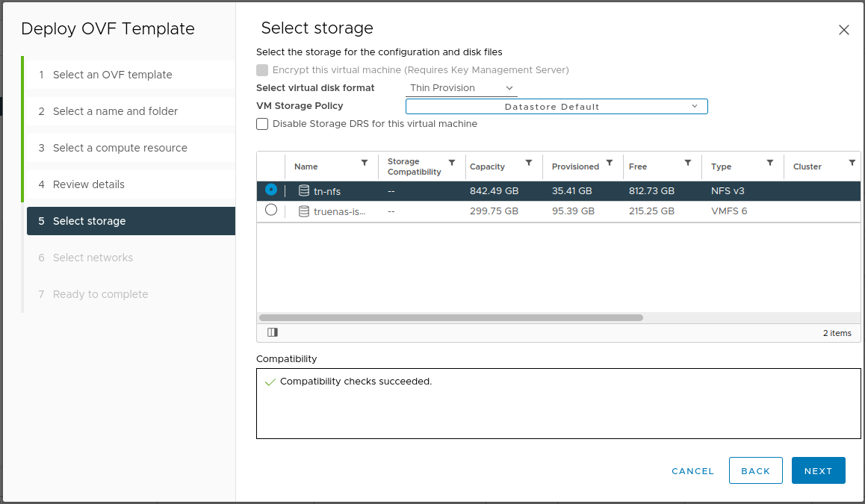Open the Thin Provision disk format dropdown
The image size is (865, 504).
pyautogui.click(x=462, y=88)
